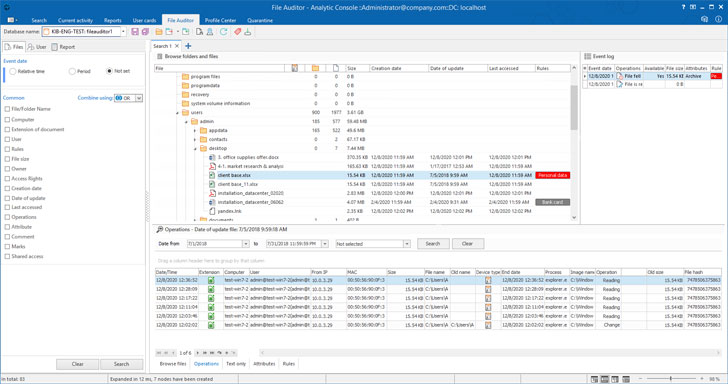Open the Combine using OR dropdown
The image size is (728, 384).
click(x=139, y=98)
